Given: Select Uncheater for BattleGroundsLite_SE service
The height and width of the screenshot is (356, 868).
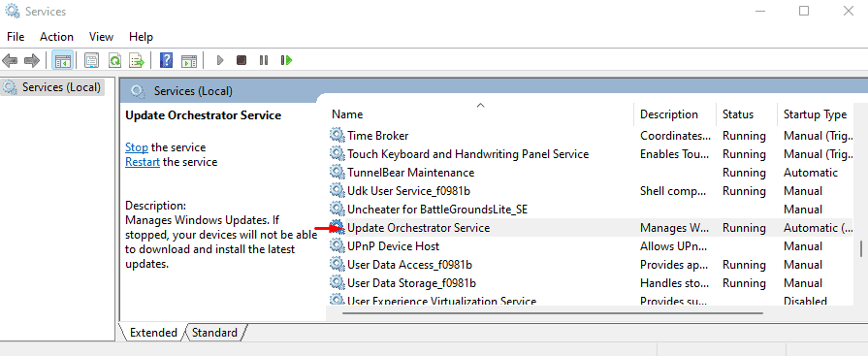Looking at the screenshot, I should [x=437, y=209].
